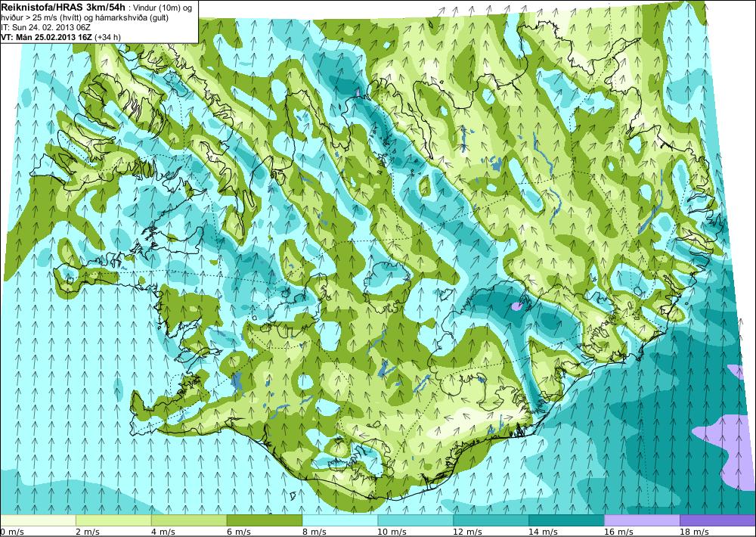Click the 10 m/s legend label
756x537 pixels.
(392, 532)
